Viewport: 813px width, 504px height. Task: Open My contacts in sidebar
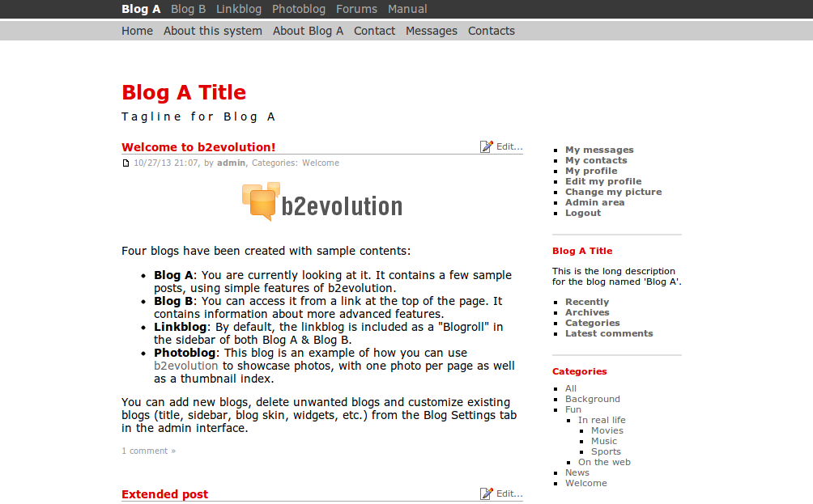tap(596, 160)
